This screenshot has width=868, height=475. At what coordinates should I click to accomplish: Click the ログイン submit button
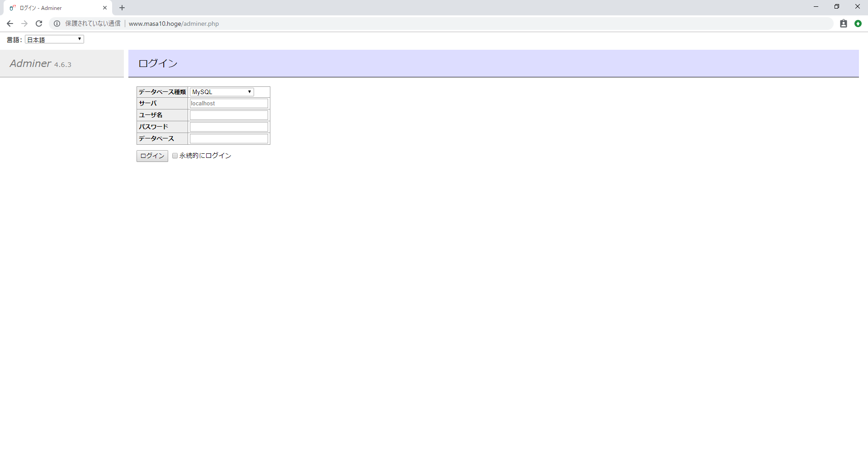point(152,156)
